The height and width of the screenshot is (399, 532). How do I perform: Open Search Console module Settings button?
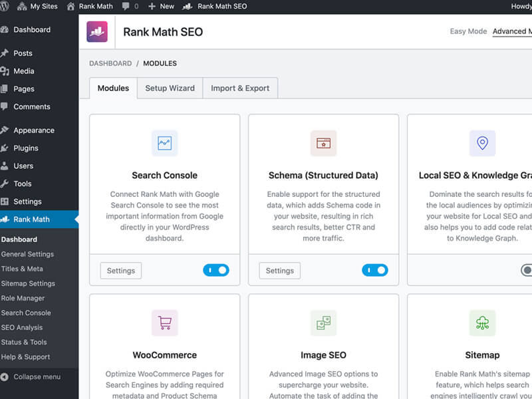pyautogui.click(x=121, y=271)
